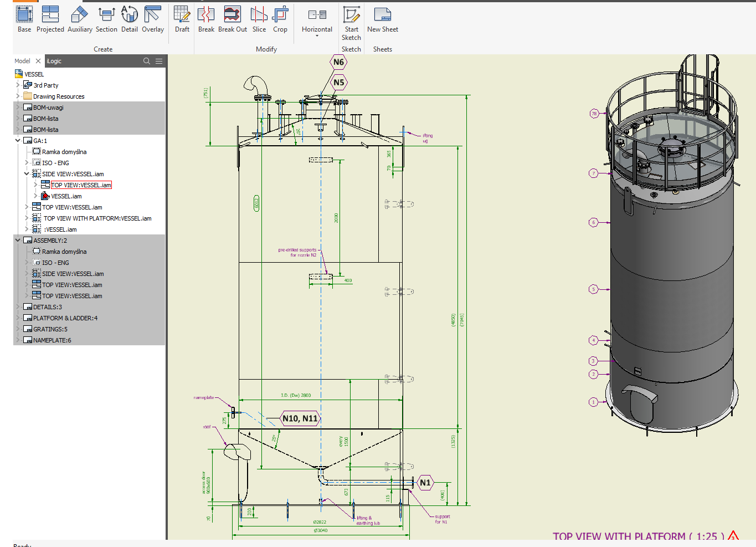Close the Model browser tab

(x=38, y=61)
